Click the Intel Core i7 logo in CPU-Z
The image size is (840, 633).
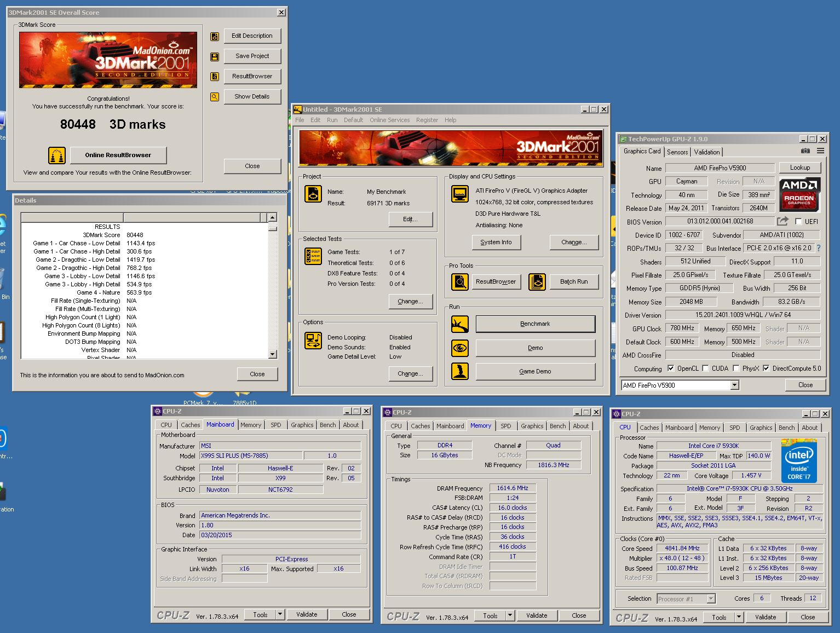point(798,461)
